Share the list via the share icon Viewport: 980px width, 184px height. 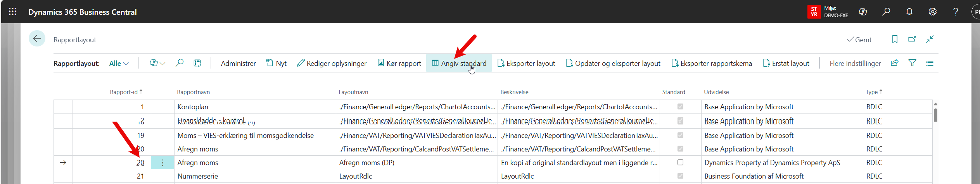pos(895,63)
